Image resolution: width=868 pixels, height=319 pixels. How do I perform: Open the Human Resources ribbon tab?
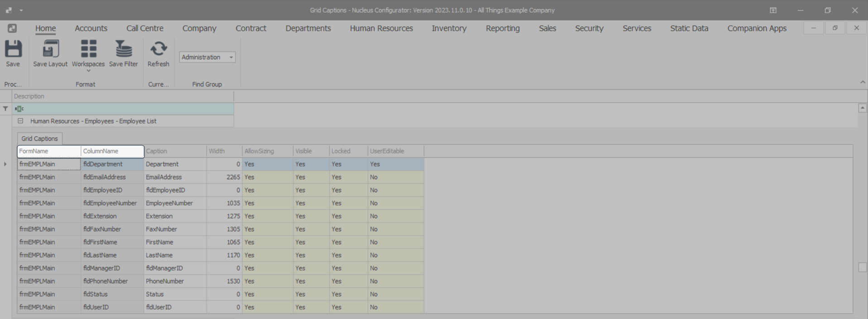tap(381, 28)
